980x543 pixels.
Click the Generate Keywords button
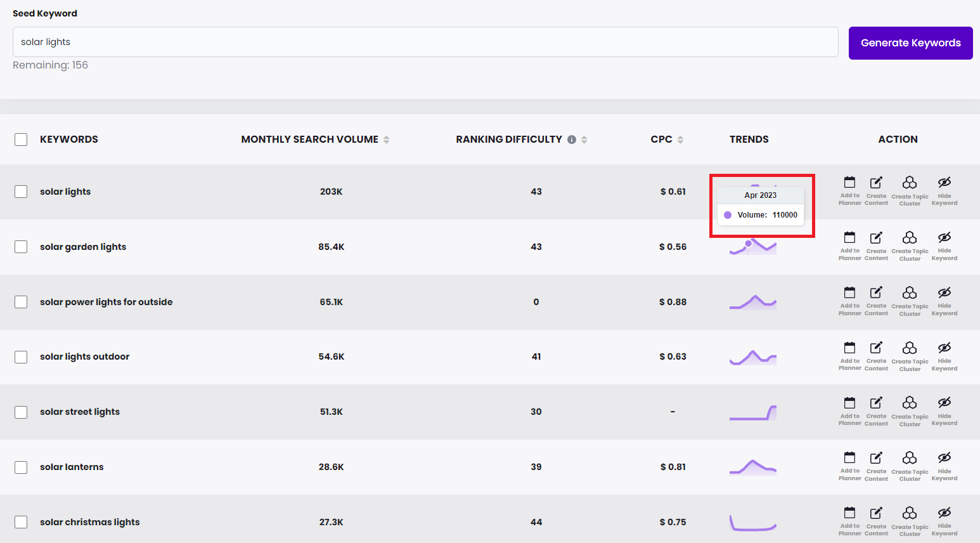(x=910, y=43)
